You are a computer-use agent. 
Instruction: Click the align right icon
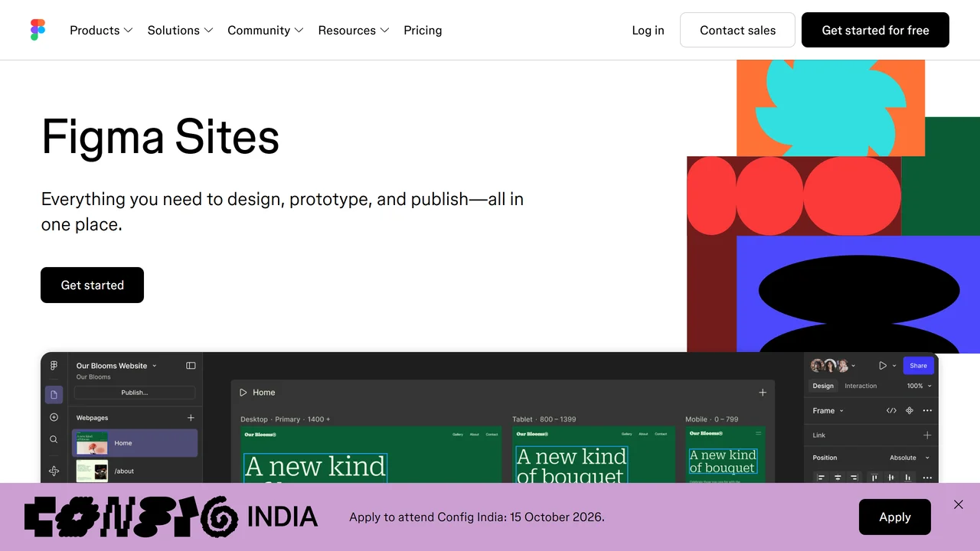coord(854,478)
